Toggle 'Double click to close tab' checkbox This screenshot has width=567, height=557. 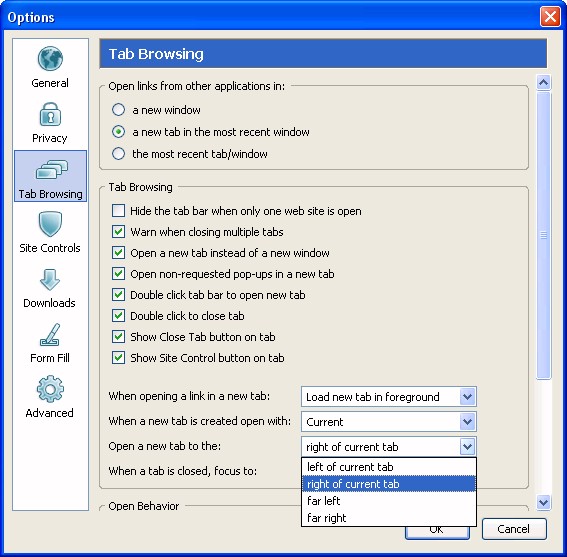click(119, 315)
